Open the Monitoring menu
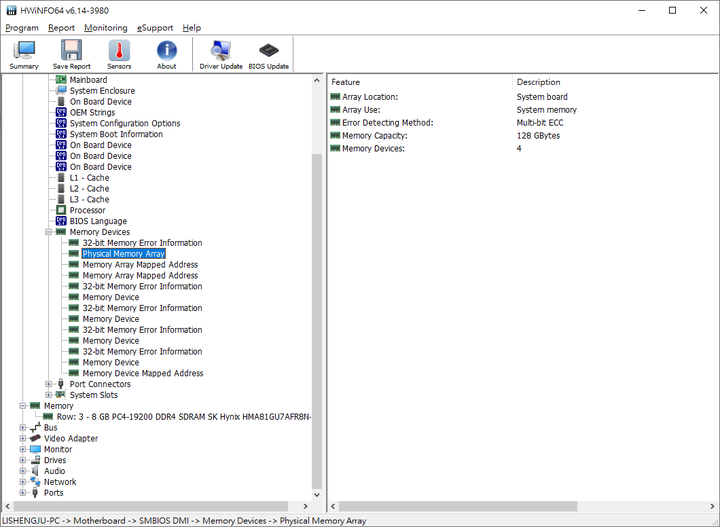The image size is (720, 527). [x=106, y=28]
